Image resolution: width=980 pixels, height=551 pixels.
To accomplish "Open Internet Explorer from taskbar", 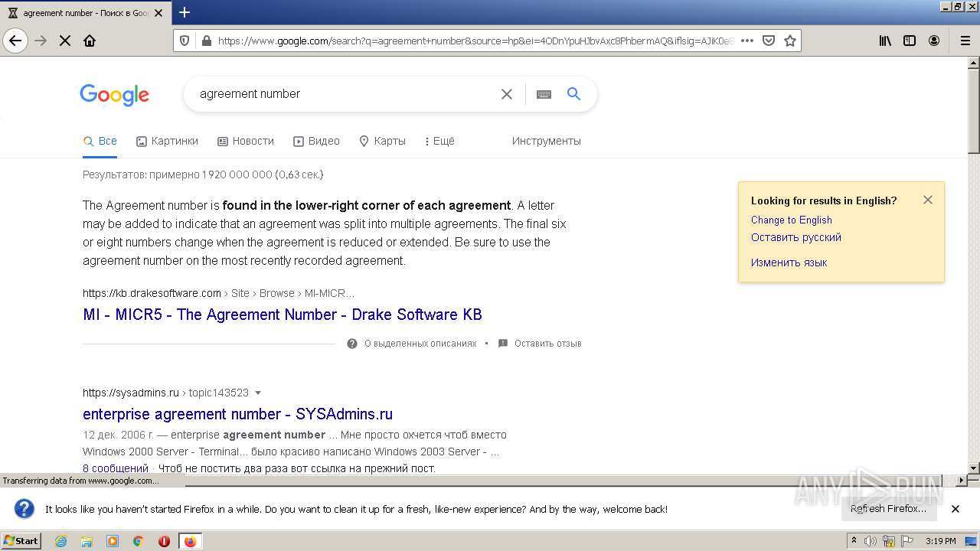I will click(60, 541).
